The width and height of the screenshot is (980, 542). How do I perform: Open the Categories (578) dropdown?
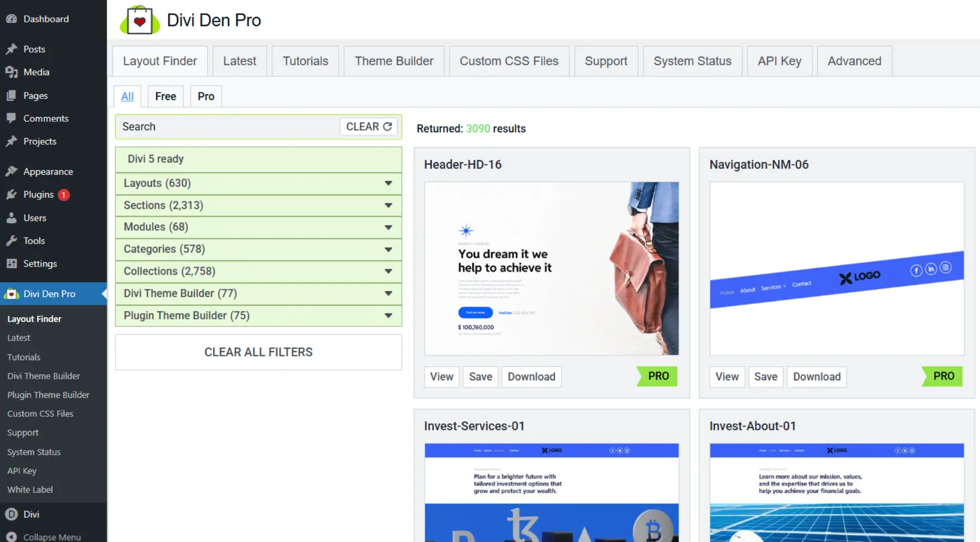pos(258,249)
